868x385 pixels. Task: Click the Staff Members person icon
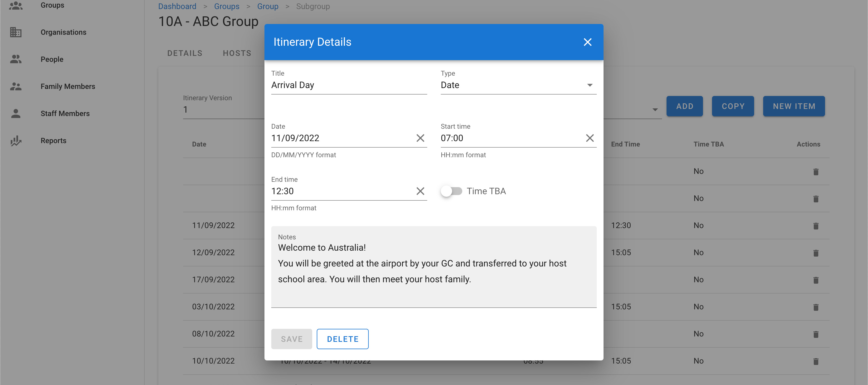pos(16,114)
